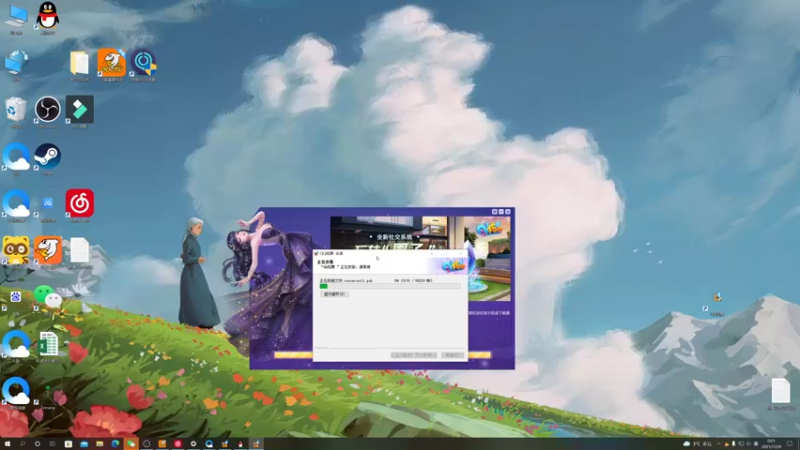Open the blue ring icon with shield badge
Screen dimensions: 800x450
point(143,64)
